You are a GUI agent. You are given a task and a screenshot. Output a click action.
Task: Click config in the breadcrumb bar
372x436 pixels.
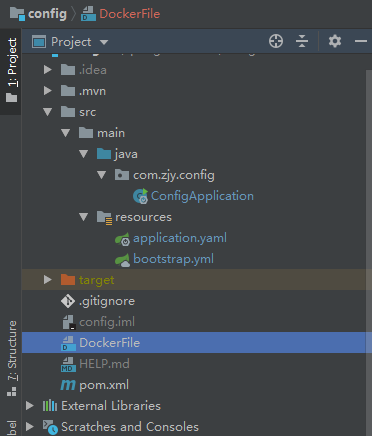[x=47, y=14]
